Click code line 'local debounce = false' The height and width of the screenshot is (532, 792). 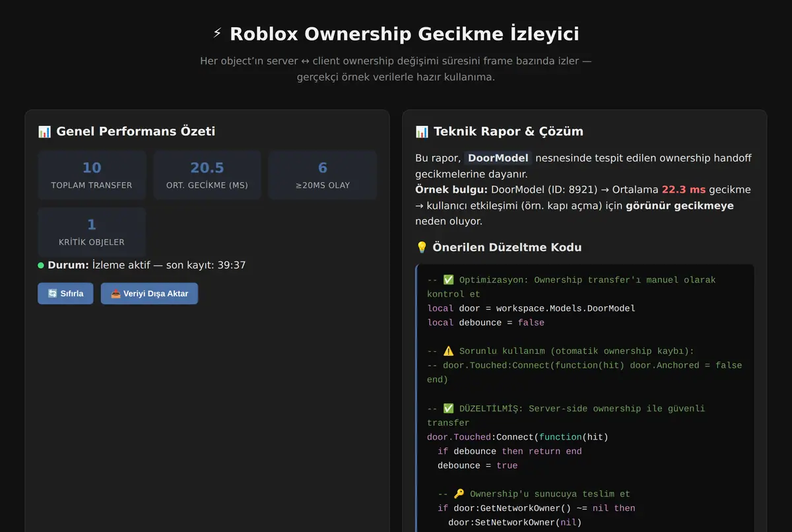coord(486,323)
